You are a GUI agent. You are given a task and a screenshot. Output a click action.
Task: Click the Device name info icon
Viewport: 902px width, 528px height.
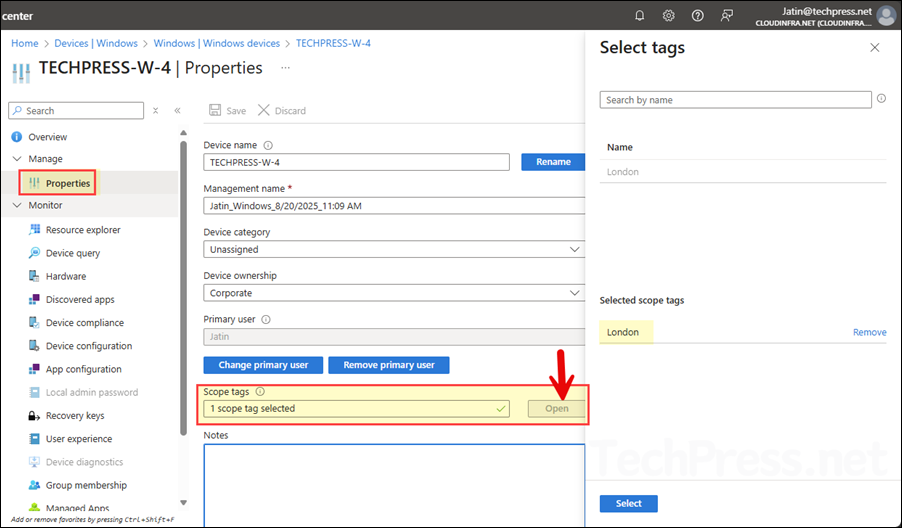pos(268,146)
